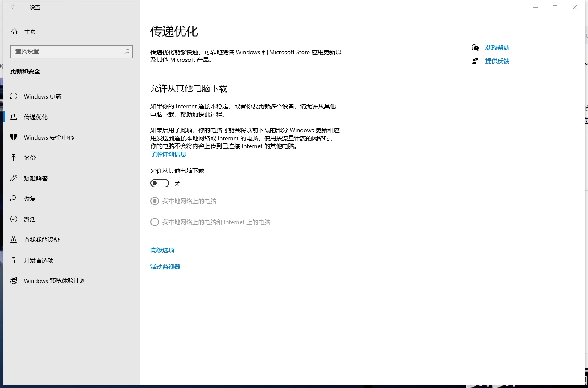
Task: Open 活动监视器 link
Action: click(x=165, y=267)
